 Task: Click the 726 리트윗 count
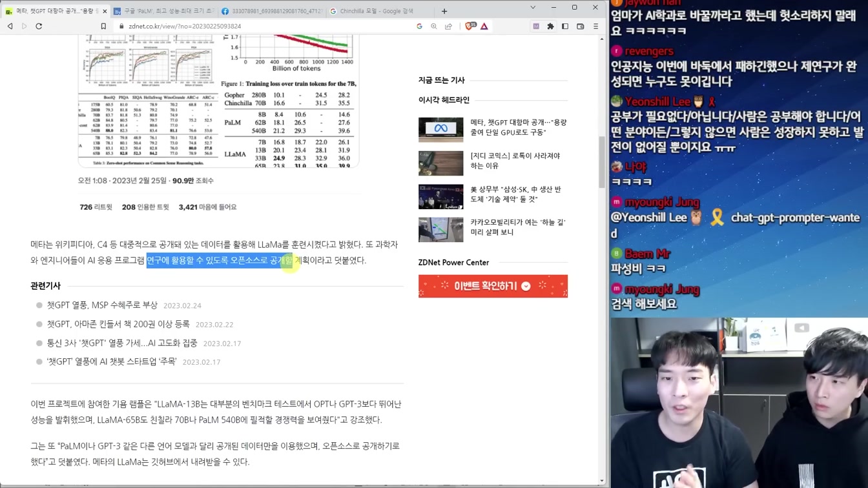pos(96,207)
